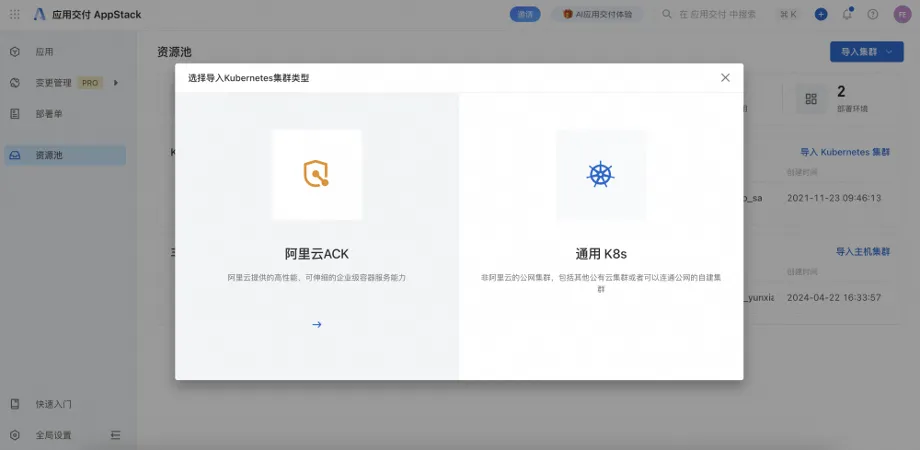
Task: Open the apps grid launcher icon
Action: tap(15, 15)
